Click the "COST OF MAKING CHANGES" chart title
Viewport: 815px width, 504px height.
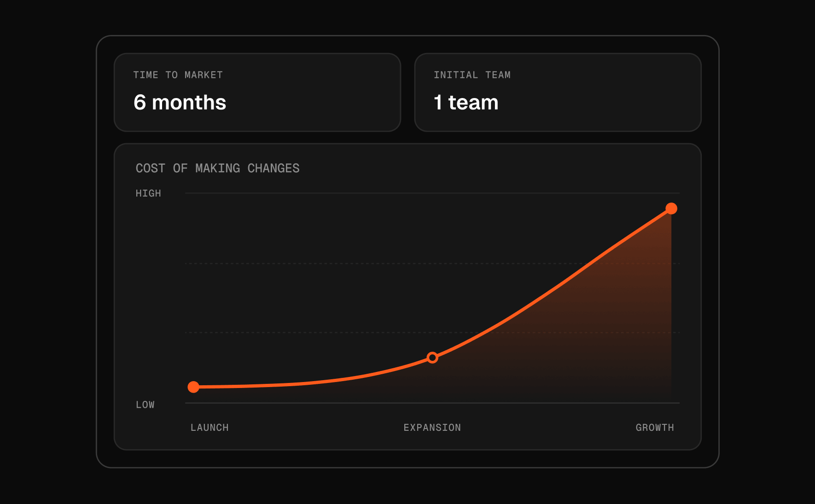217,168
